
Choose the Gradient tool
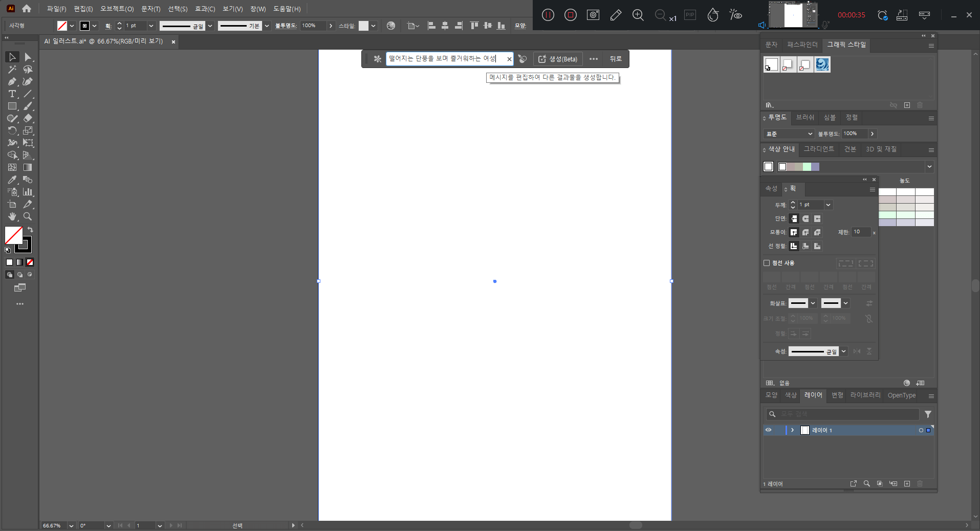(28, 167)
